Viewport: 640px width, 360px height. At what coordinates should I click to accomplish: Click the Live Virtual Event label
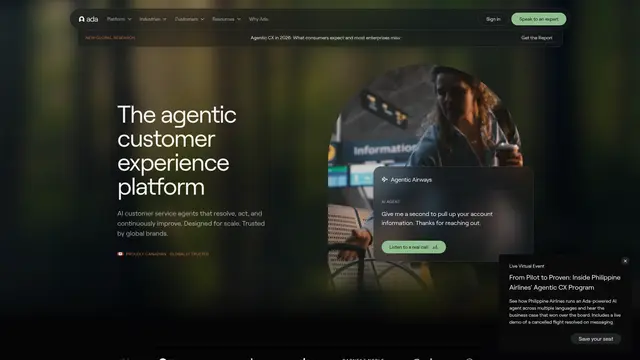(x=526, y=266)
